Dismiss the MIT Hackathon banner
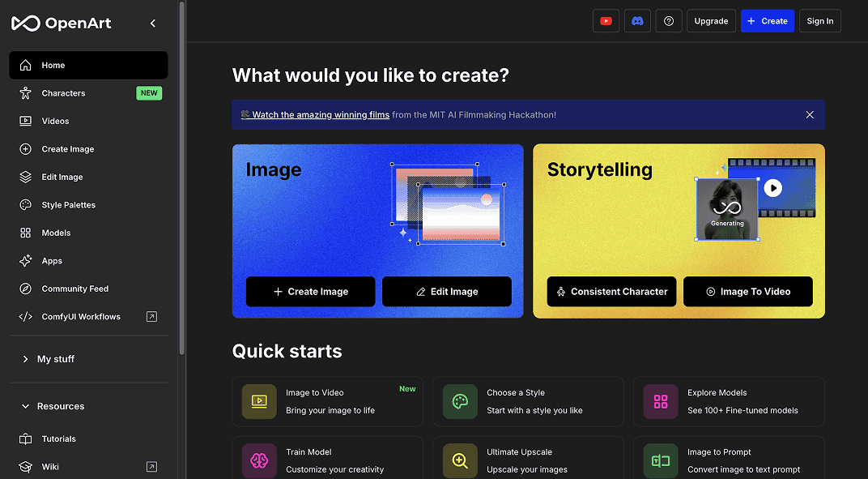This screenshot has height=479, width=868. pyautogui.click(x=809, y=114)
